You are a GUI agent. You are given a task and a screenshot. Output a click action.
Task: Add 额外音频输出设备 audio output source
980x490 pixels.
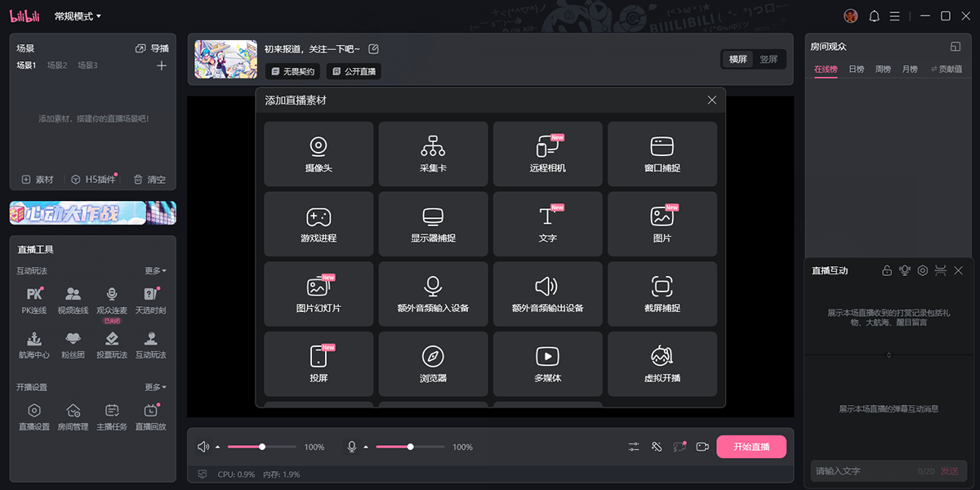547,294
